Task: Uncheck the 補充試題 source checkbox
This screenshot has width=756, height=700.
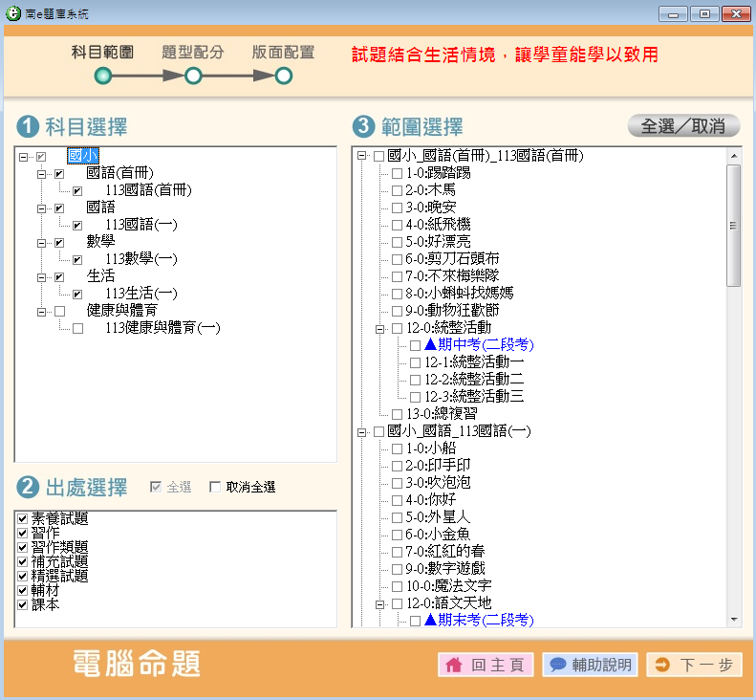Action: point(22,562)
